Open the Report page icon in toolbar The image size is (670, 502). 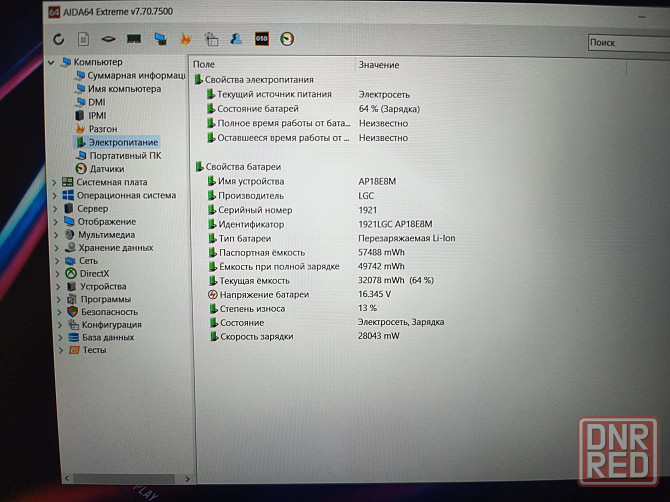point(83,39)
